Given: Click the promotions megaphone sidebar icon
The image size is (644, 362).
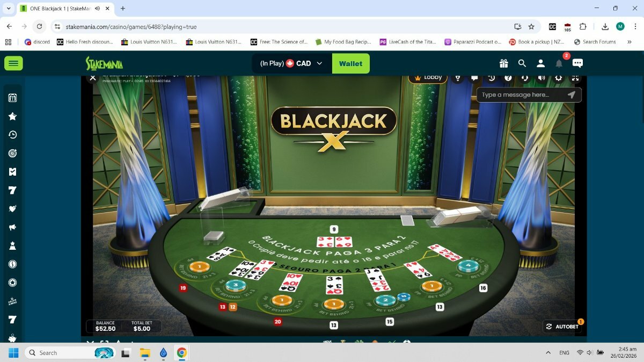Looking at the screenshot, I should point(13,227).
